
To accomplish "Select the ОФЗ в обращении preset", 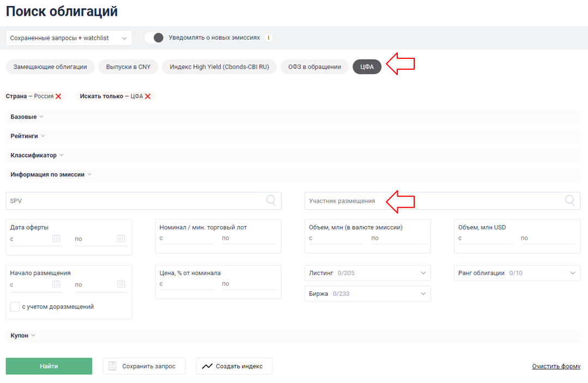I will (x=314, y=66).
